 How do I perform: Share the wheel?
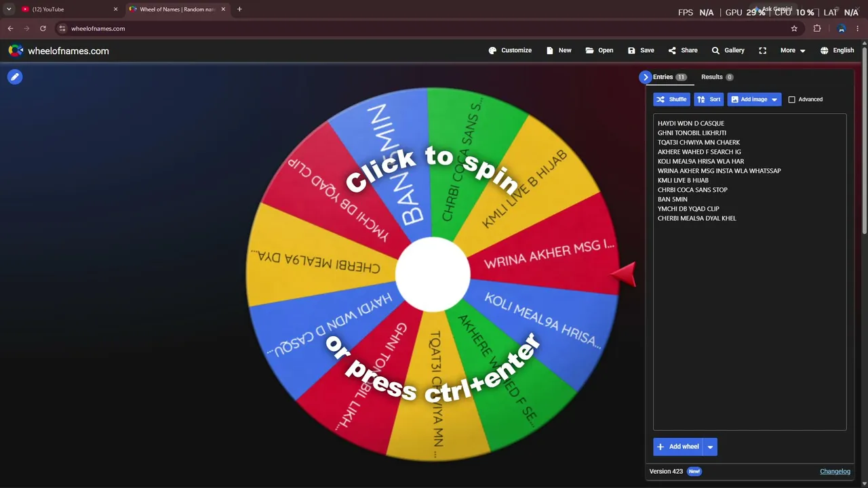point(683,50)
